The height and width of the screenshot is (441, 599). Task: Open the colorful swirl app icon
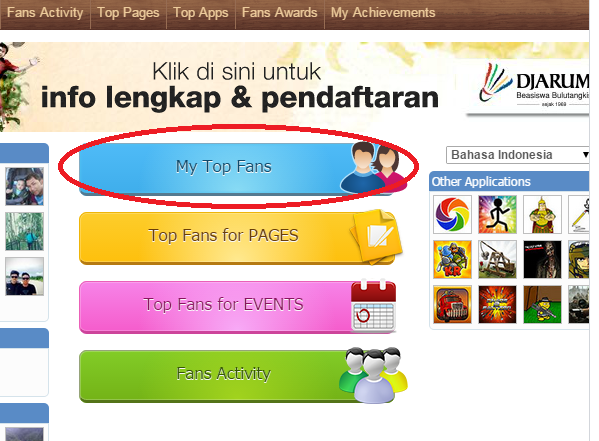[452, 214]
